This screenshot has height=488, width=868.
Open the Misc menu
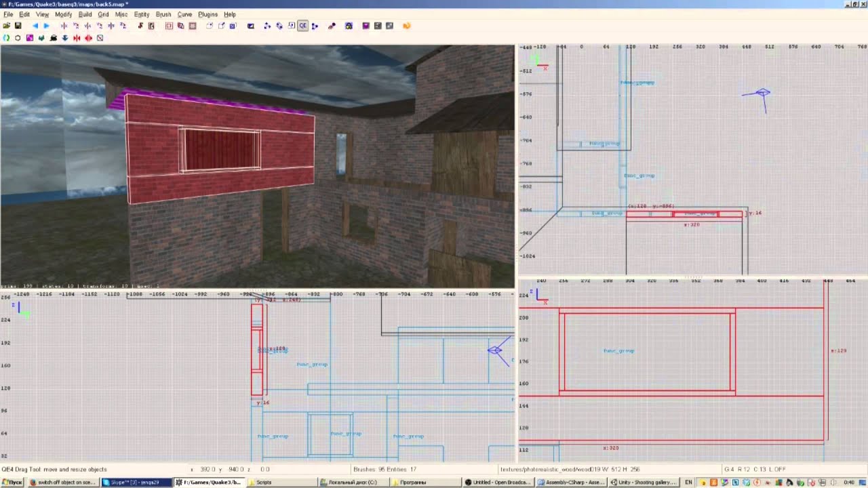coord(121,14)
